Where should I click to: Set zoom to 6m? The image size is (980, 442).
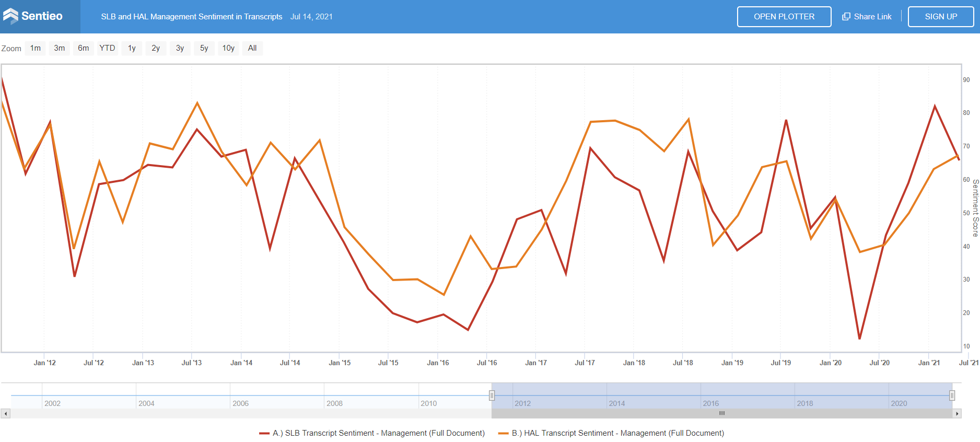(x=84, y=48)
